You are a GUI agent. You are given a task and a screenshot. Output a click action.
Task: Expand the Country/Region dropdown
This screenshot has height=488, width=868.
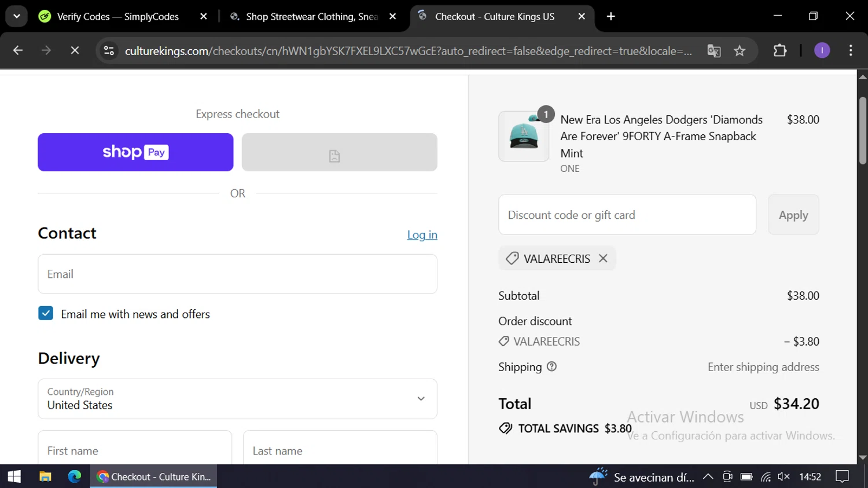point(237,399)
